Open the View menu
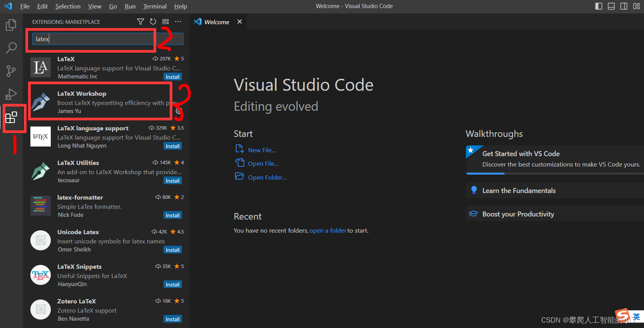Viewport: 644px width, 328px height. pyautogui.click(x=95, y=6)
